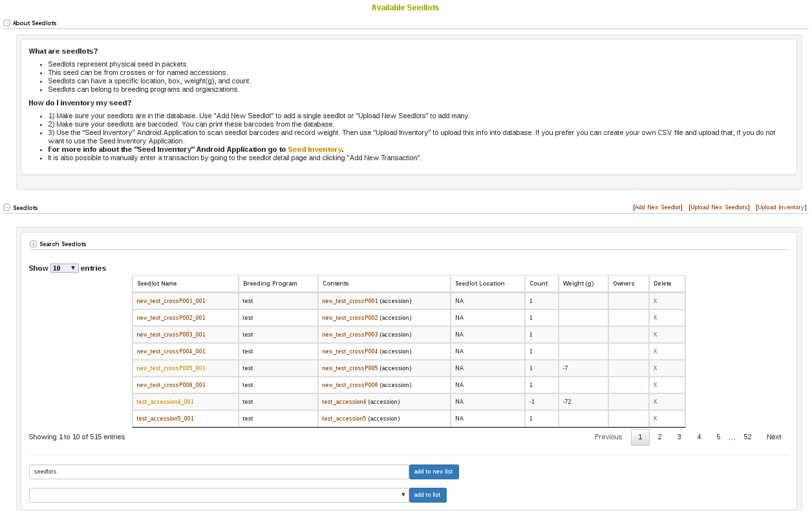This screenshot has width=812, height=511.
Task: Click the add to new list button
Action: (434, 472)
